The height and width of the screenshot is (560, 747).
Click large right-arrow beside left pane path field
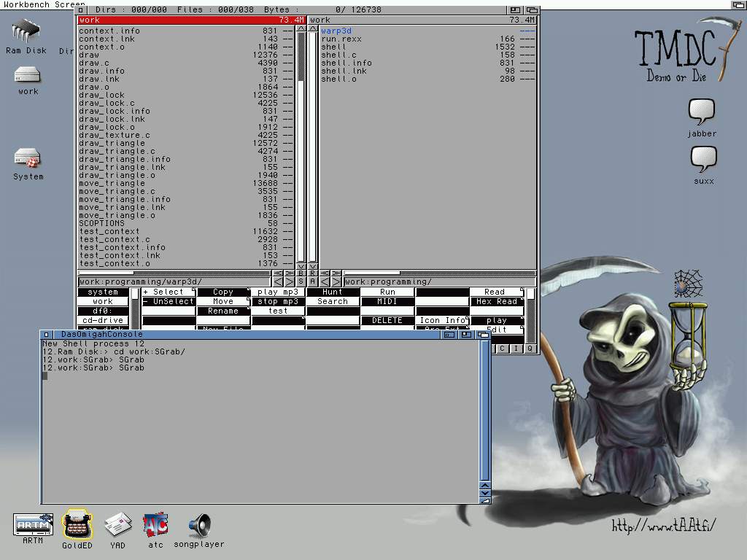tap(289, 281)
